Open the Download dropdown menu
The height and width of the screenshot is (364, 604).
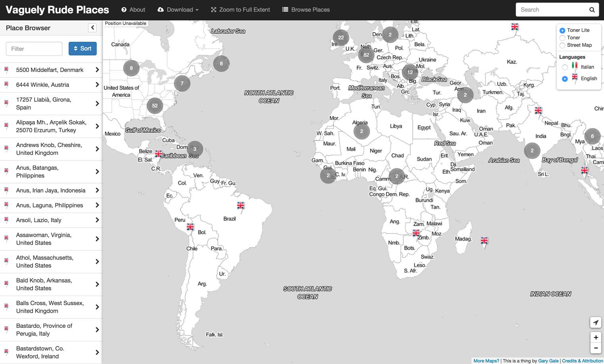point(178,10)
